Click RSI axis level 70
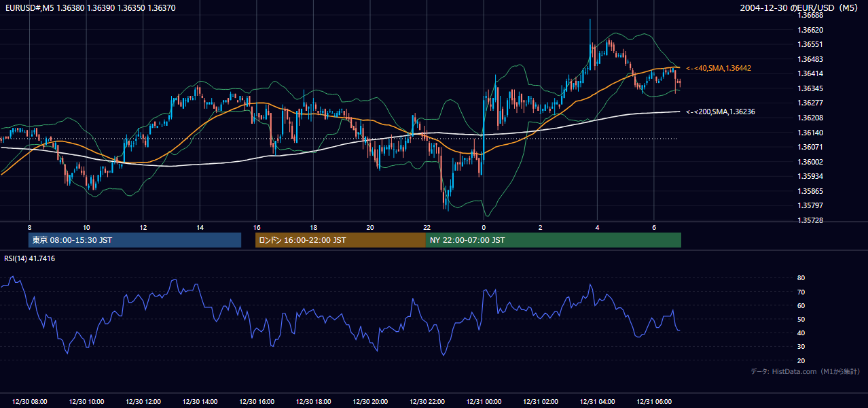Viewport: 868px width, 408px height. coord(801,292)
